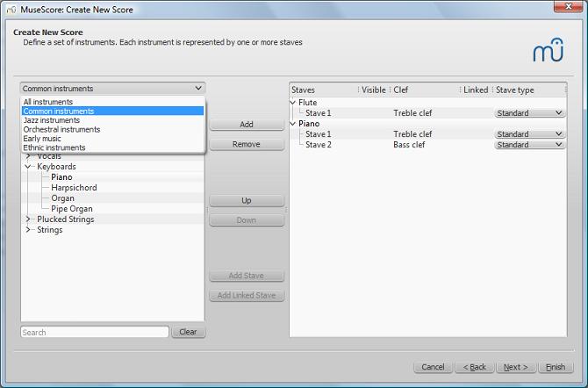Open Piano Stave 2 stave type dropdown

529,145
